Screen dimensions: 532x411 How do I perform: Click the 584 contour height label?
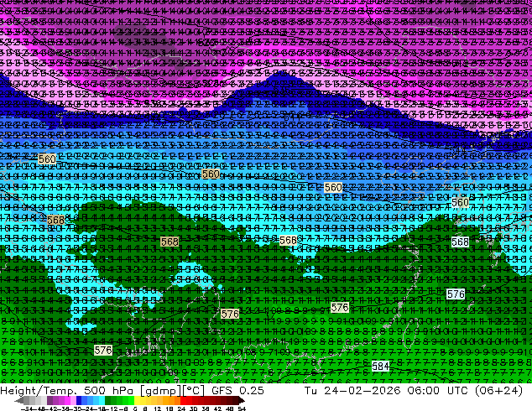pyautogui.click(x=380, y=367)
